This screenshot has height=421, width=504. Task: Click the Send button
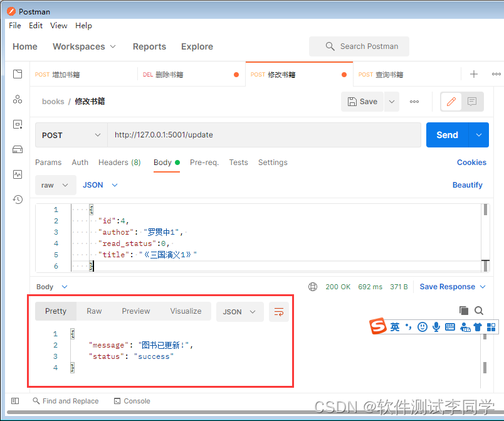pyautogui.click(x=447, y=135)
